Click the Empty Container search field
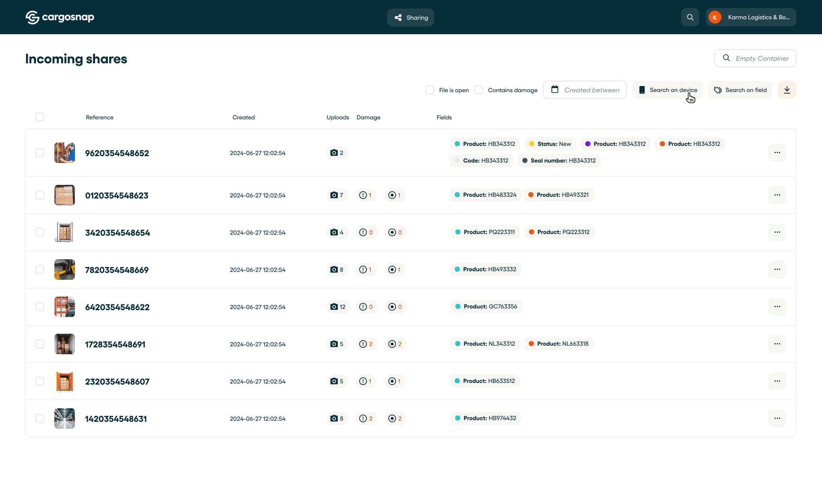822x504 pixels. coord(761,59)
